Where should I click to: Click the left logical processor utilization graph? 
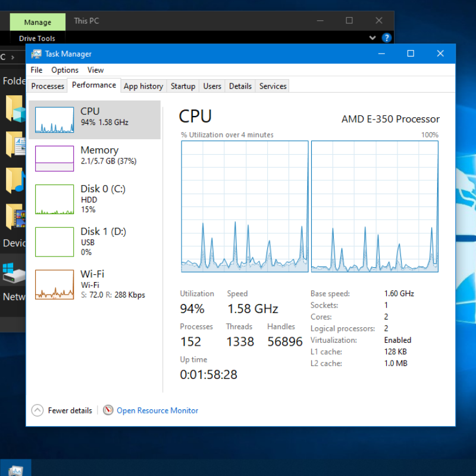[245, 206]
